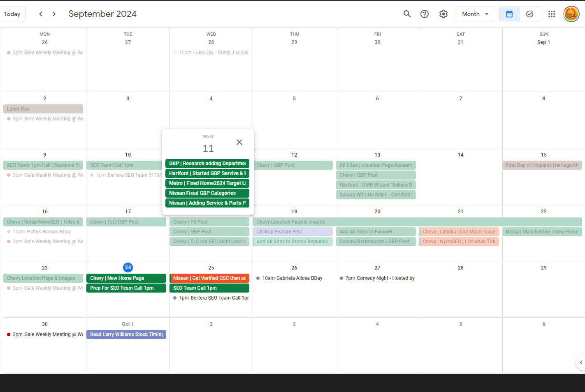Viewport: 585px width, 392px height.
Task: Open 7pm Comedy Night event
Action: [x=376, y=278]
